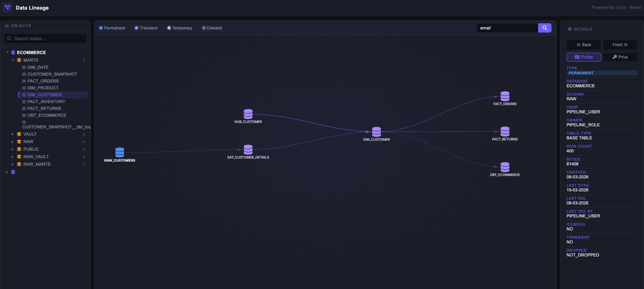
Task: Select the FACT_ORDERS database node
Action: (505, 96)
